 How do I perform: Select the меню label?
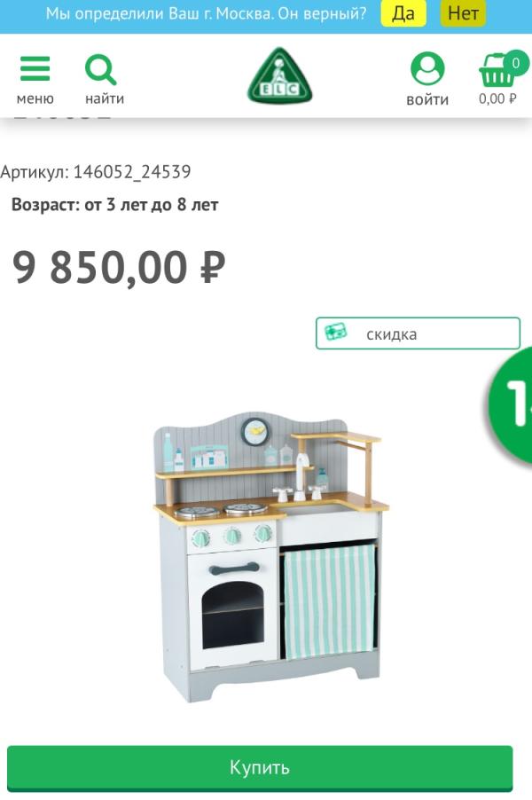tap(35, 98)
